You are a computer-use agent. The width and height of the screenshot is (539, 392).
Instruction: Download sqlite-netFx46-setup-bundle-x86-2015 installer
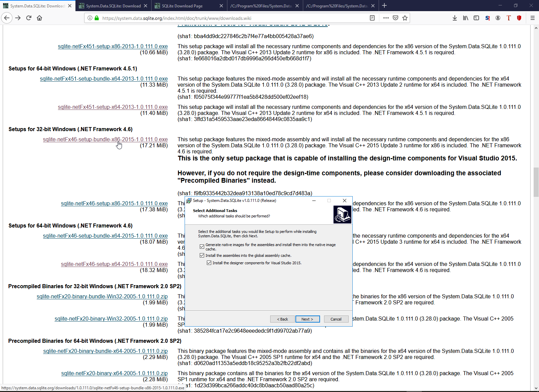click(x=105, y=140)
